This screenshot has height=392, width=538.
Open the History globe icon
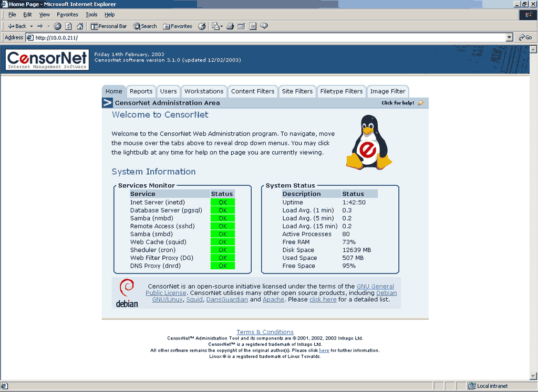[202, 26]
